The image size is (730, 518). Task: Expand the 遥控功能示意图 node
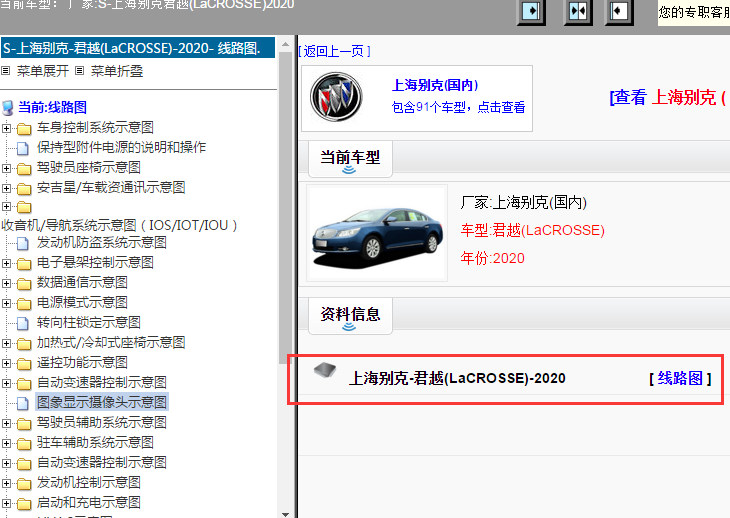click(x=6, y=363)
